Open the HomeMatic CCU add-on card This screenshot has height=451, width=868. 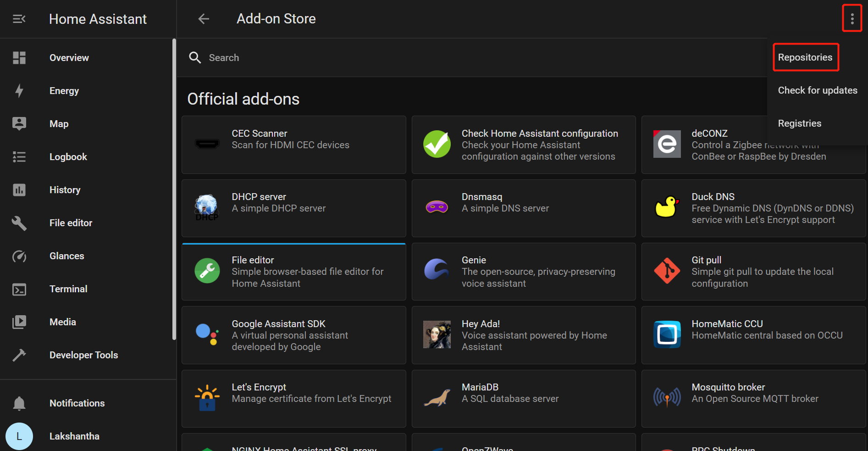[754, 335]
